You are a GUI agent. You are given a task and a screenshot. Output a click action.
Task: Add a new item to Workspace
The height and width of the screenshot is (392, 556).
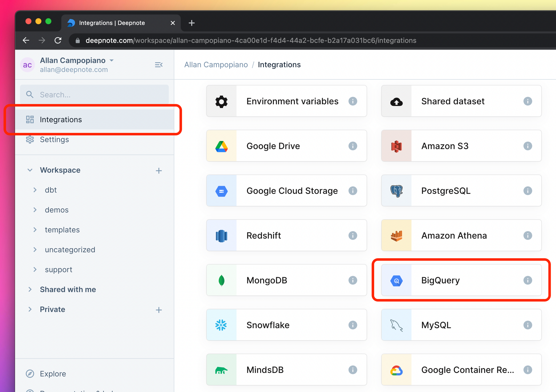159,171
